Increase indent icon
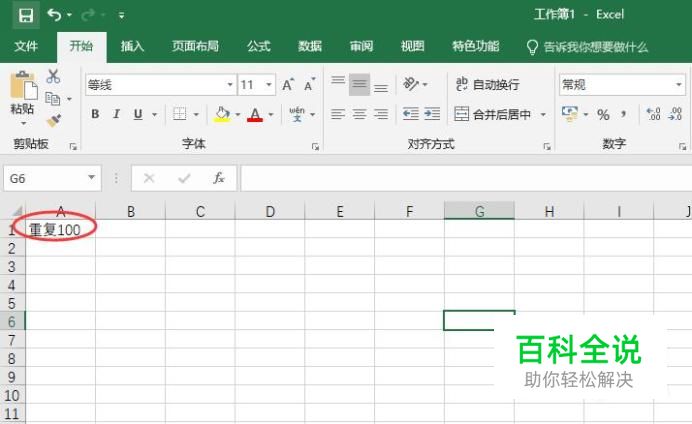The height and width of the screenshot is (424, 692). point(432,114)
